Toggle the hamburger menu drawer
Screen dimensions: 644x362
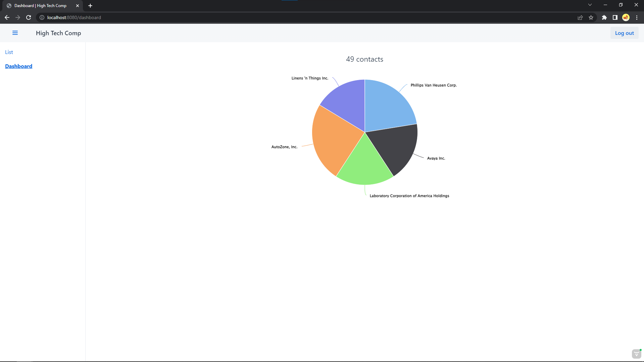(15, 33)
